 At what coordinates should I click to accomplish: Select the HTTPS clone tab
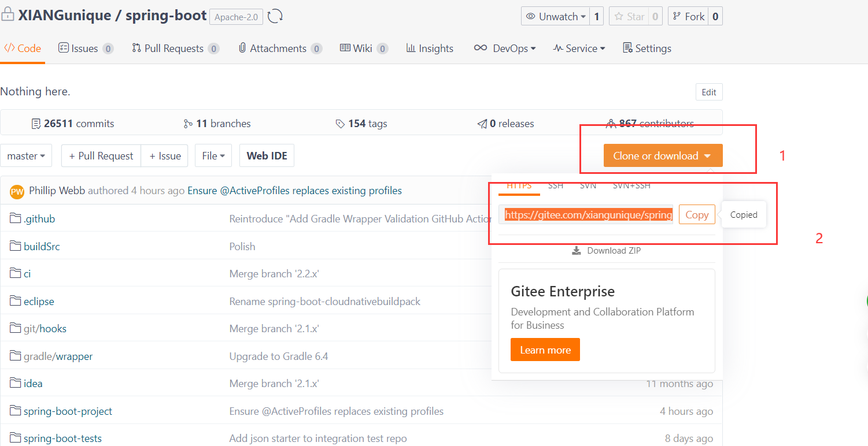519,186
